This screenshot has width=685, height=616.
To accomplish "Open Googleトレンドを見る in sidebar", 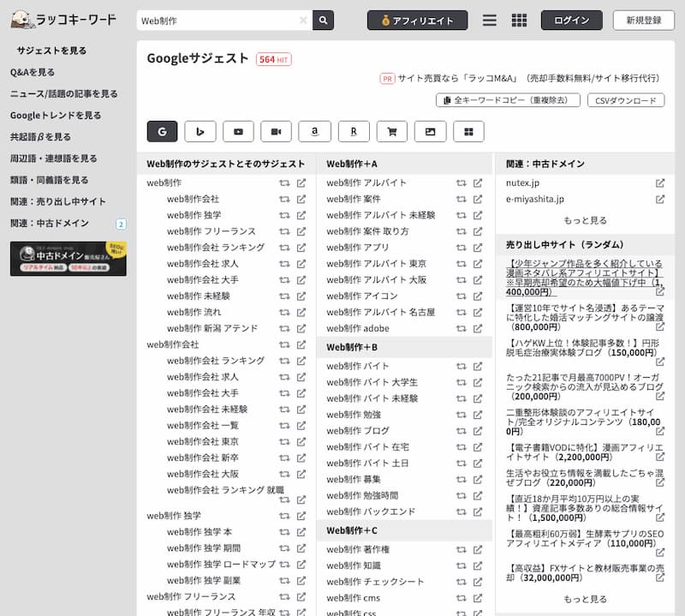I will (56, 115).
